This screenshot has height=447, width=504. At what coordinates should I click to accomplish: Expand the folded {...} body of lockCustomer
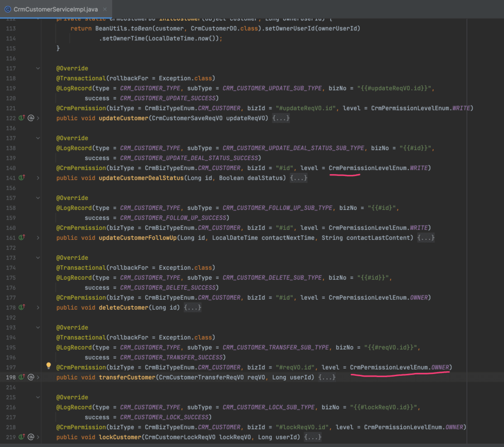pos(313,437)
